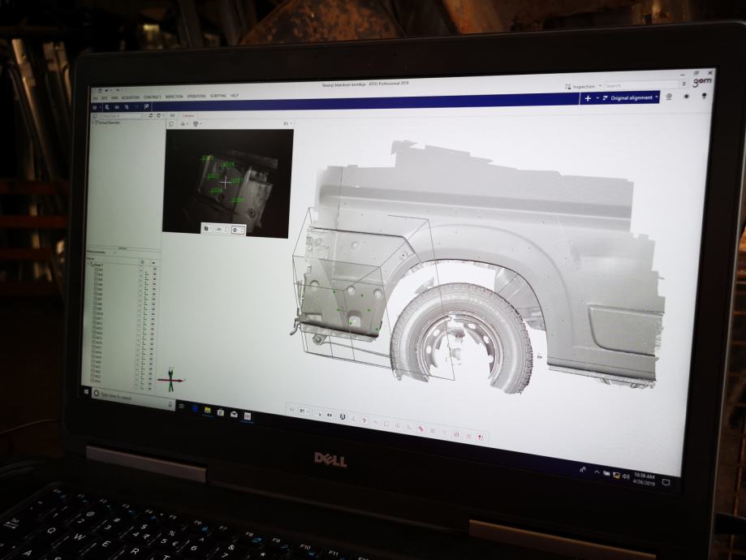Open the HELP menu
The image size is (746, 560).
(x=235, y=96)
